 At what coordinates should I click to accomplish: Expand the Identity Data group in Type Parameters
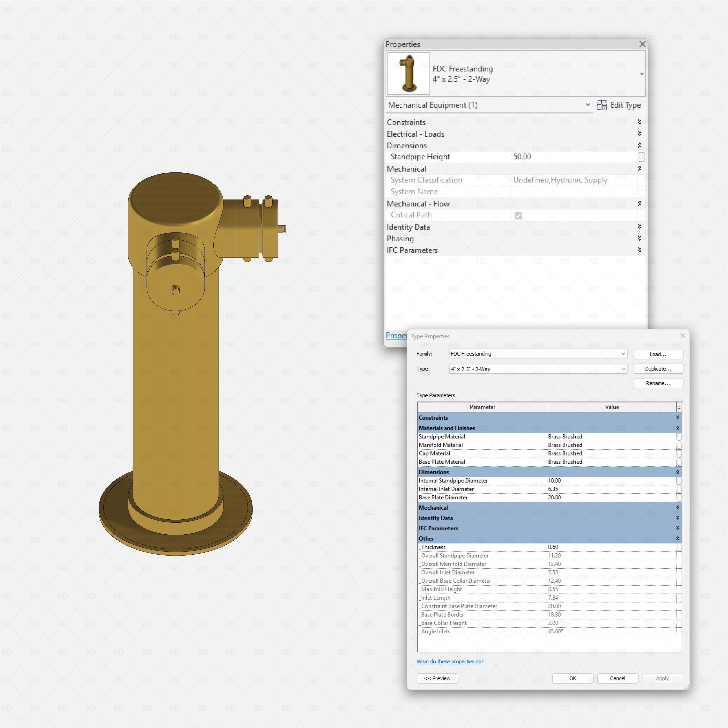677,518
